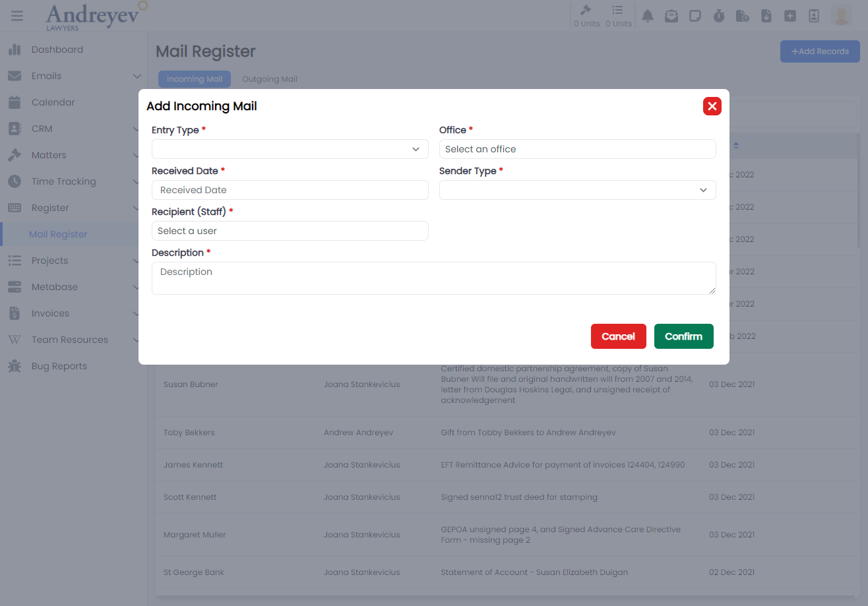The height and width of the screenshot is (606, 868).
Task: Click the Received Date input field
Action: 290,190
